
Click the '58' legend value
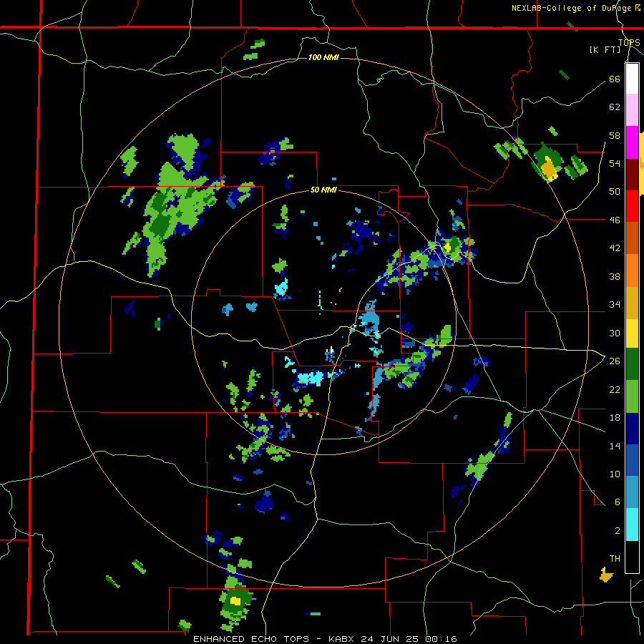click(x=615, y=135)
